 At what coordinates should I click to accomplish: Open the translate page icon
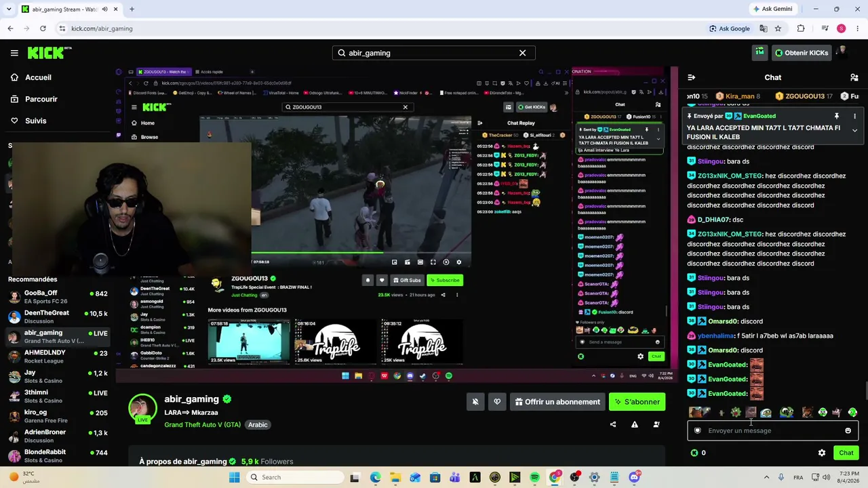tap(764, 28)
